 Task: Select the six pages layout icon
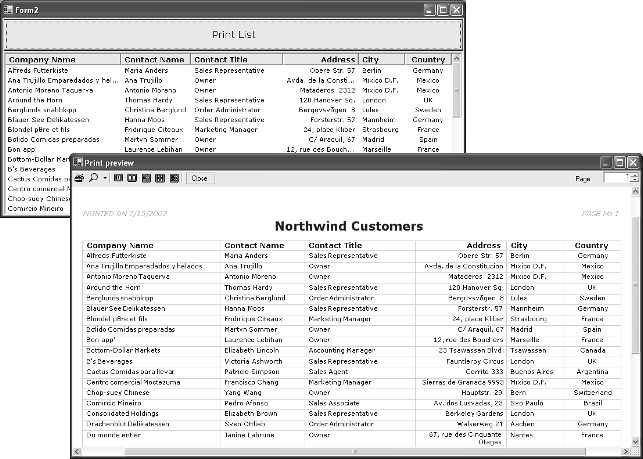(x=174, y=178)
